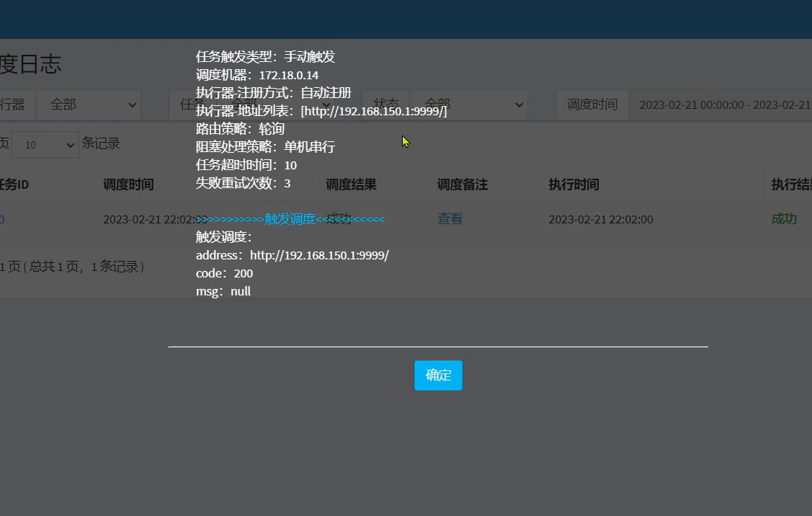The image size is (812, 516).
Task: Open the 执行器 全部 dropdown
Action: pyautogui.click(x=89, y=104)
